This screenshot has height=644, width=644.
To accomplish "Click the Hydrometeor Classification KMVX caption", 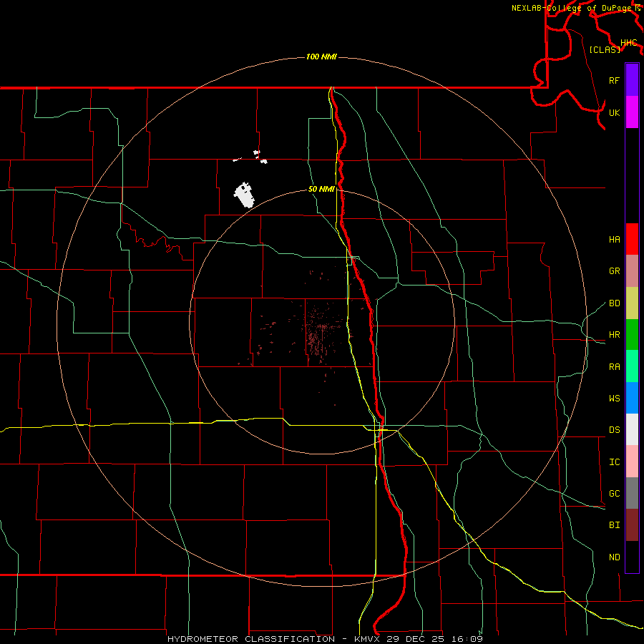I will click(325, 639).
